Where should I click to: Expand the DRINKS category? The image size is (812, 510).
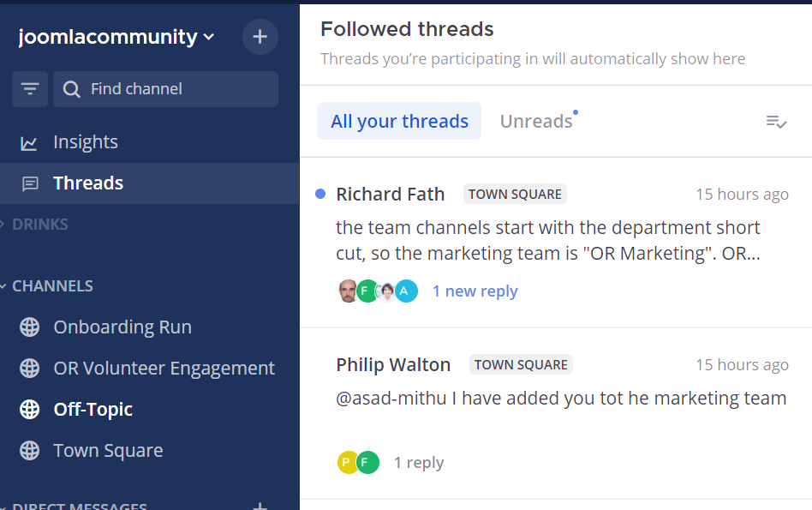pyautogui.click(x=39, y=225)
